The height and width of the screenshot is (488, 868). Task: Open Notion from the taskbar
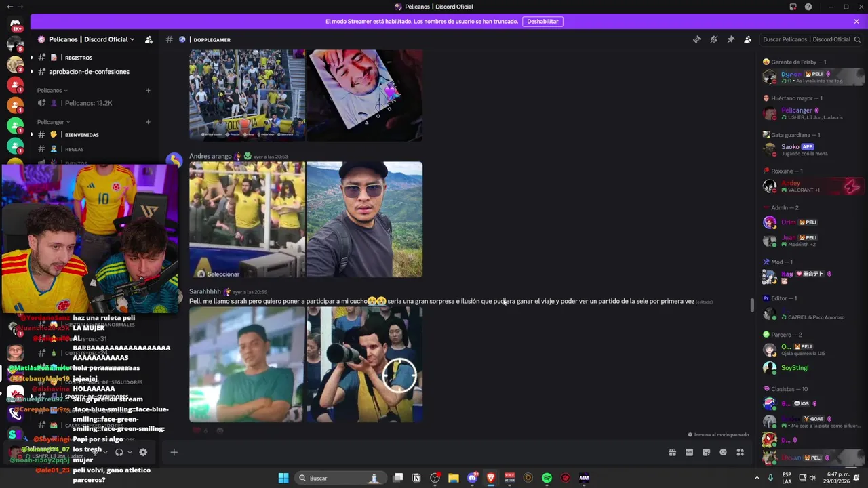416,478
